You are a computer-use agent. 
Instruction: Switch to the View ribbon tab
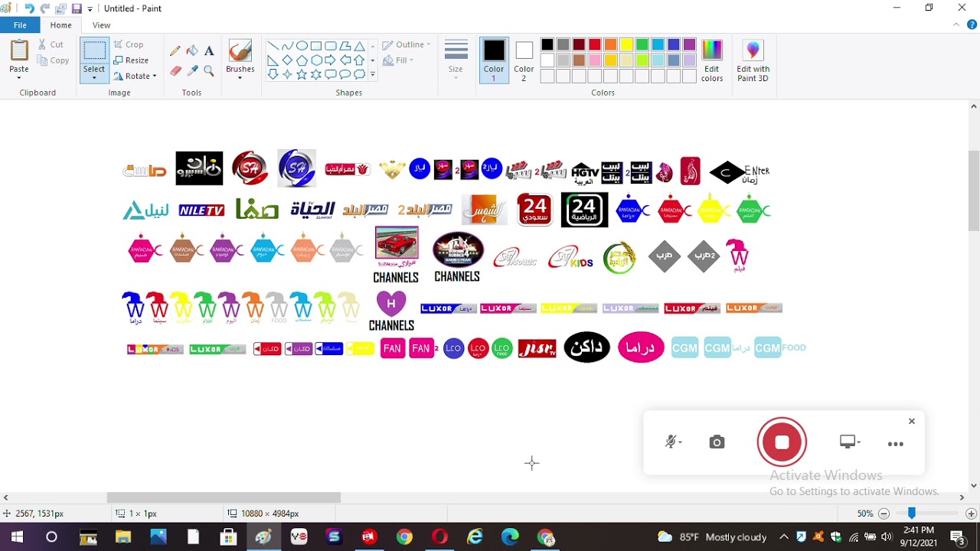point(102,25)
